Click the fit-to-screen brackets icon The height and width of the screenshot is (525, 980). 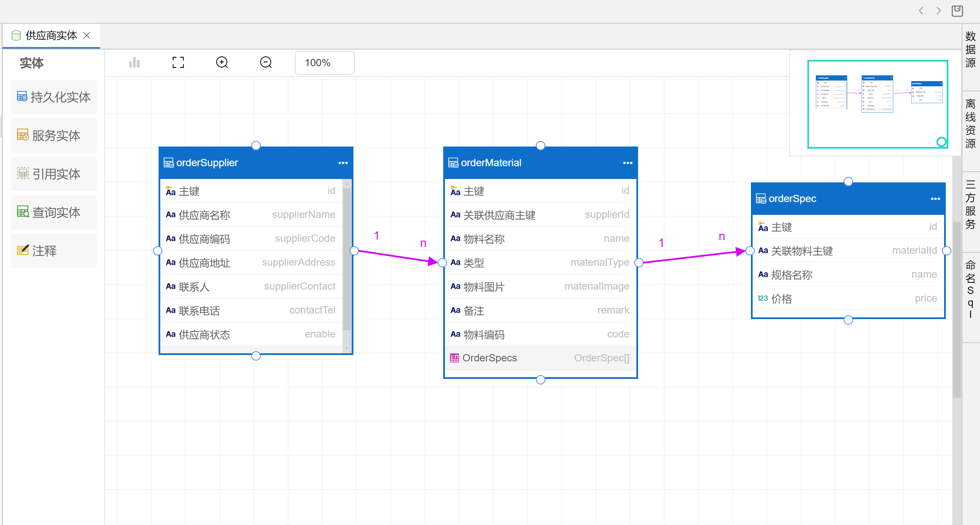178,63
